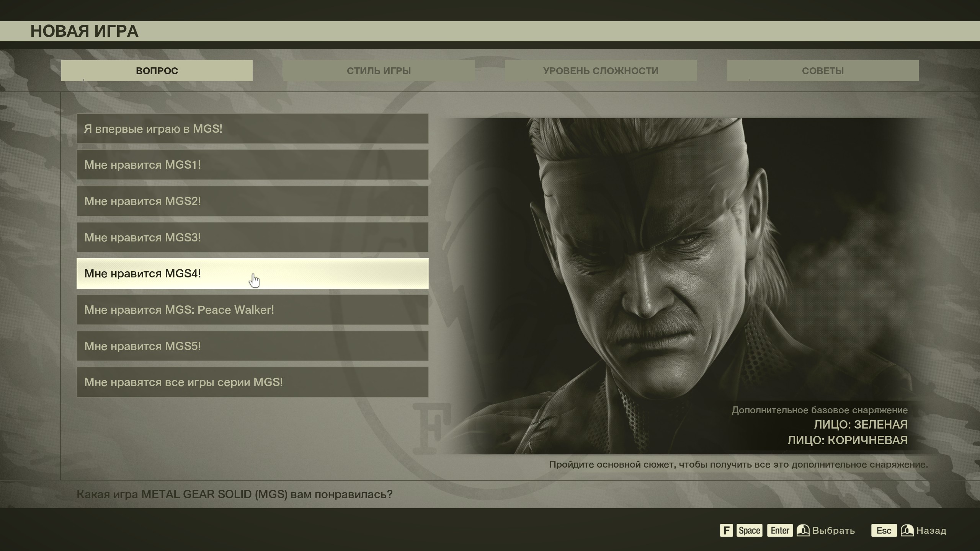The image size is (980, 551).
Task: Choose 'Мне нравятся все игры серии MGS!'
Action: tap(253, 382)
